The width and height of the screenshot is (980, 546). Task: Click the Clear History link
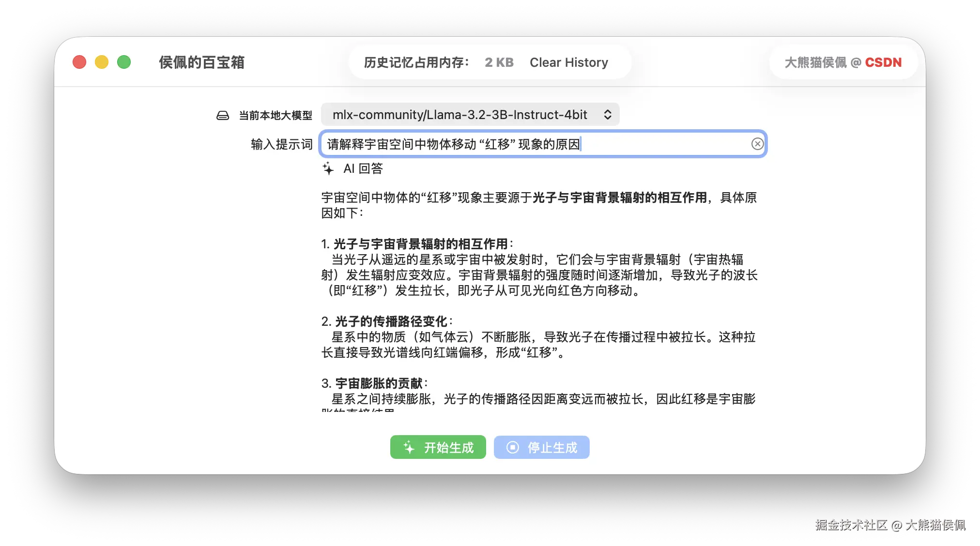coord(569,62)
